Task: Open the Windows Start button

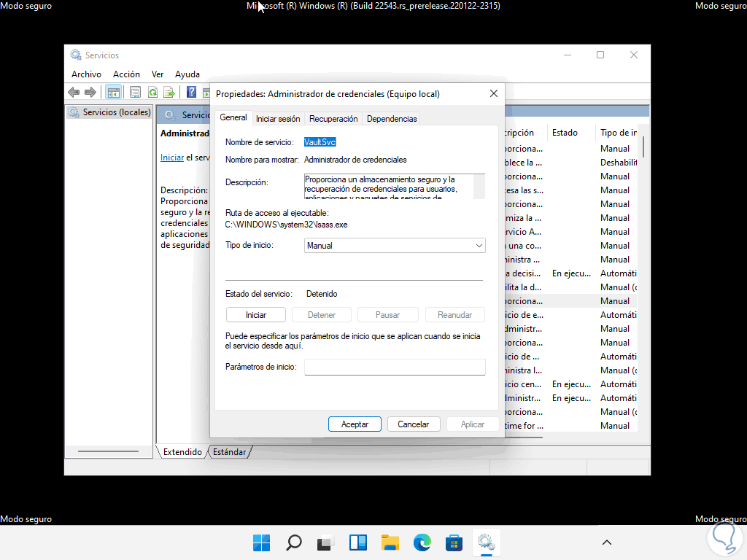Action: pos(262,542)
